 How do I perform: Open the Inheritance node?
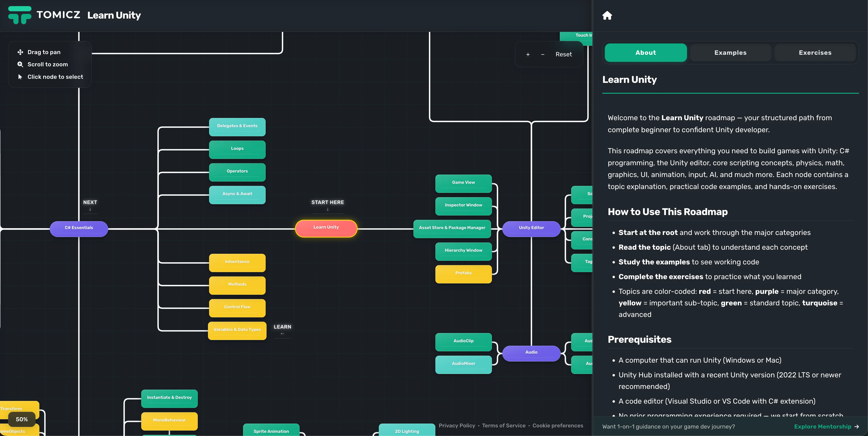pyautogui.click(x=237, y=263)
